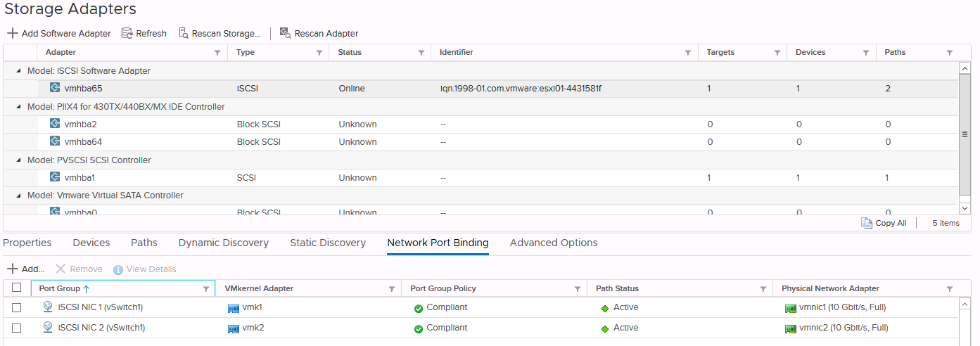Toggle the select-all checkbox in port binding header

coord(17,288)
